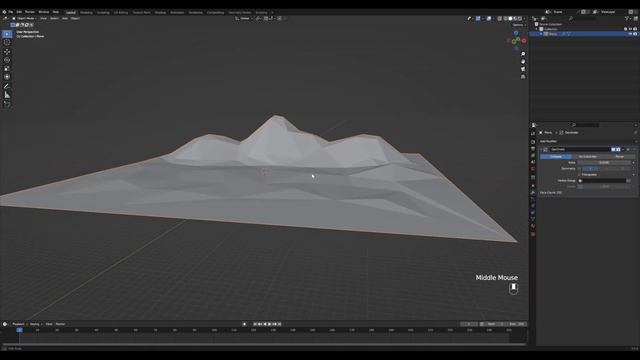Image resolution: width=640 pixels, height=360 pixels.
Task: Switch to the Shading workspace tab
Action: tap(160, 12)
